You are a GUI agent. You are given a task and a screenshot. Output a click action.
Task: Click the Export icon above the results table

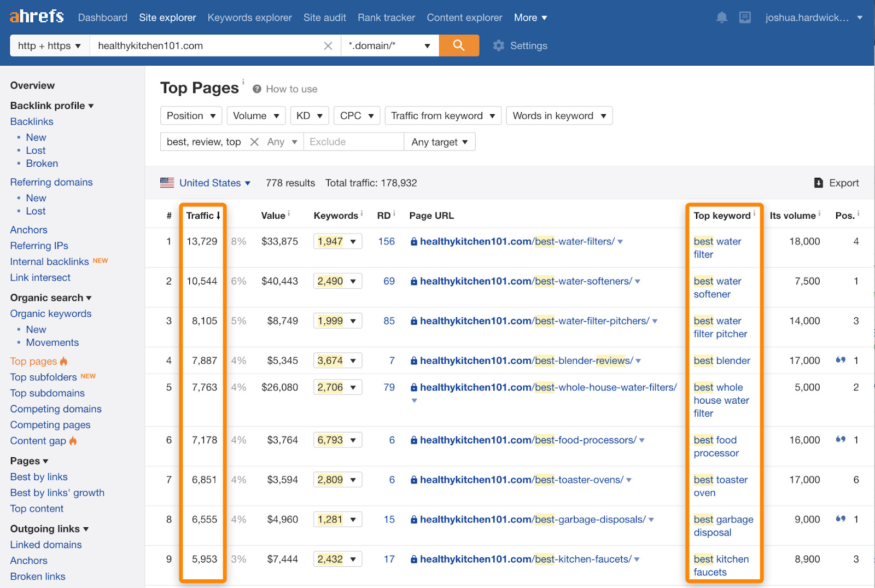819,183
